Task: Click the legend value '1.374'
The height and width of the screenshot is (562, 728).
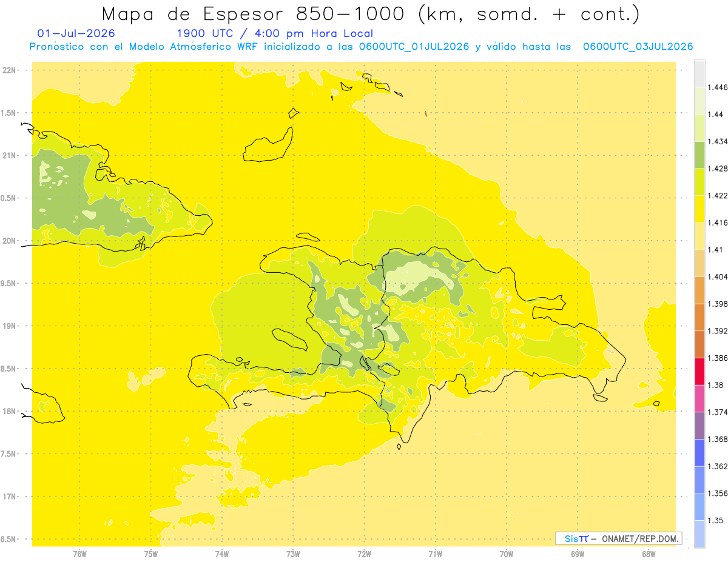Action: [718, 412]
